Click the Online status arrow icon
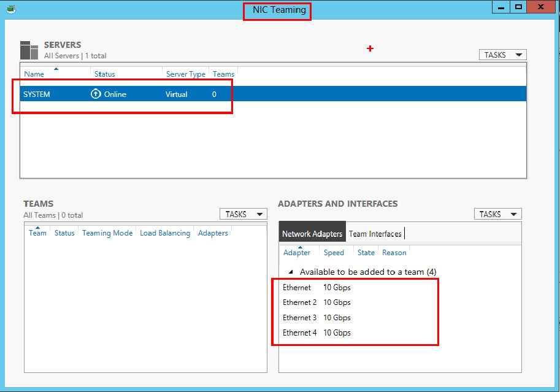Image resolution: width=560 pixels, height=392 pixels. 96,94
